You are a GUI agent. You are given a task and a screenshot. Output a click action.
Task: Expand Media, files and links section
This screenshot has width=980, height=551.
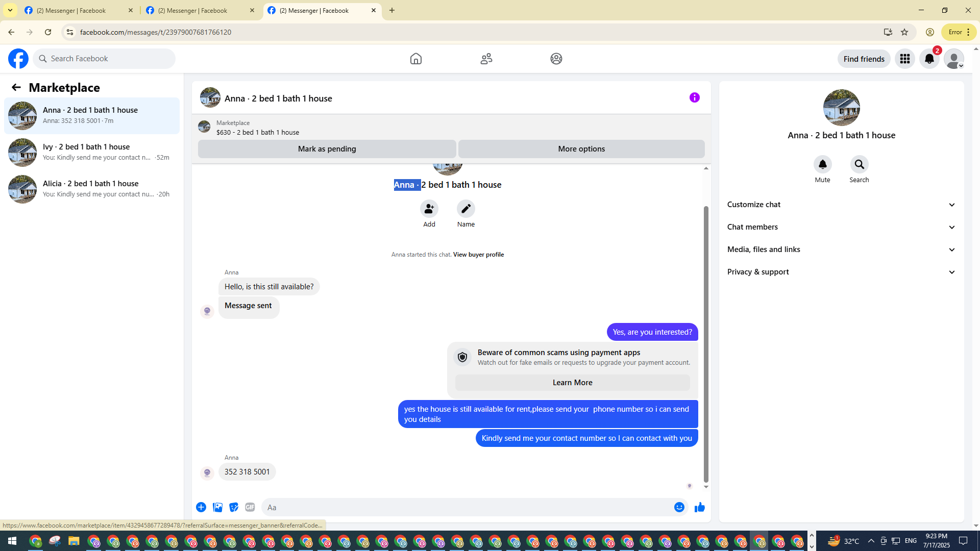tap(842, 249)
